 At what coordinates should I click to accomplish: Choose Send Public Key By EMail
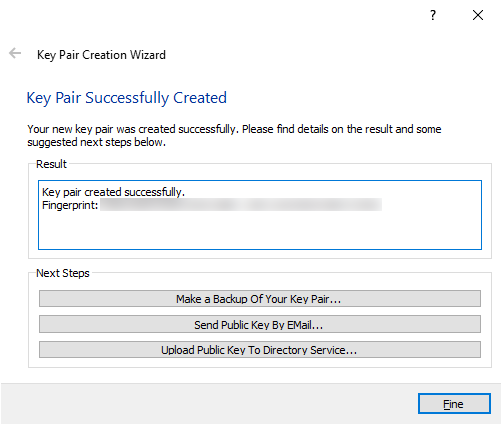click(x=260, y=324)
